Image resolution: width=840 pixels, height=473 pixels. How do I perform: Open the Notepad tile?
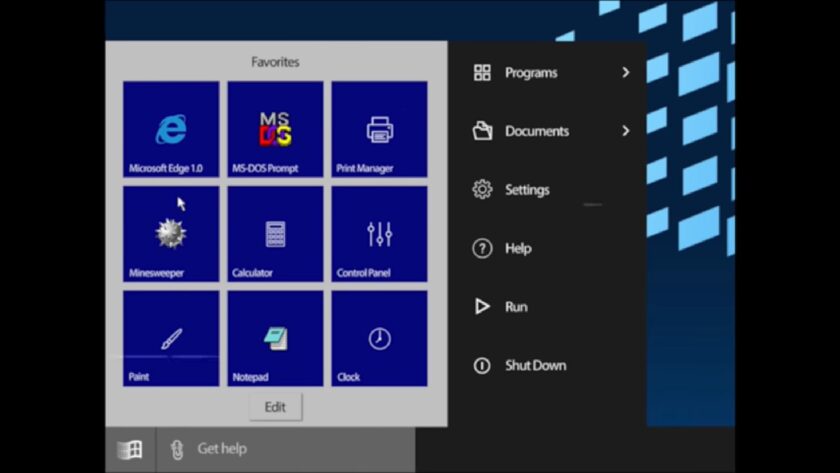point(275,338)
